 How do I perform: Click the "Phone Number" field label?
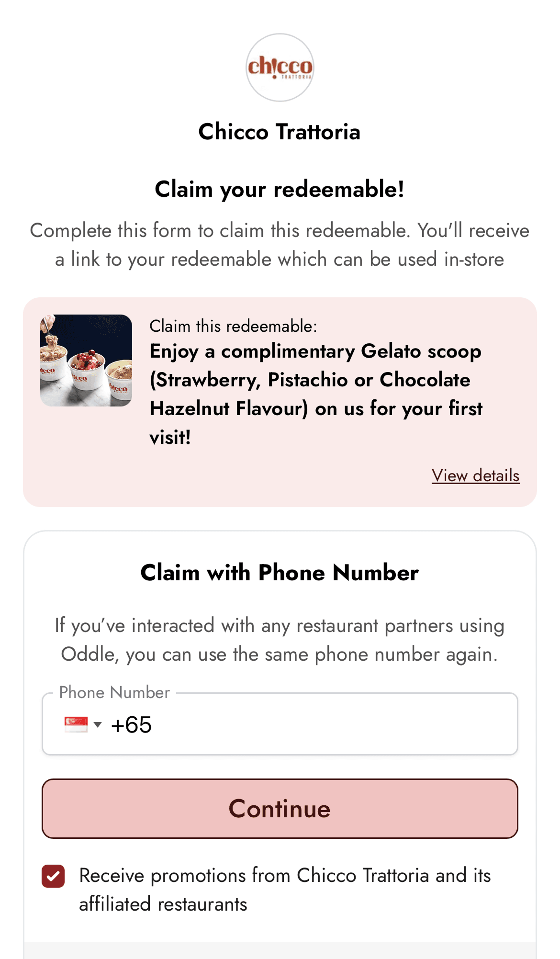click(x=114, y=692)
